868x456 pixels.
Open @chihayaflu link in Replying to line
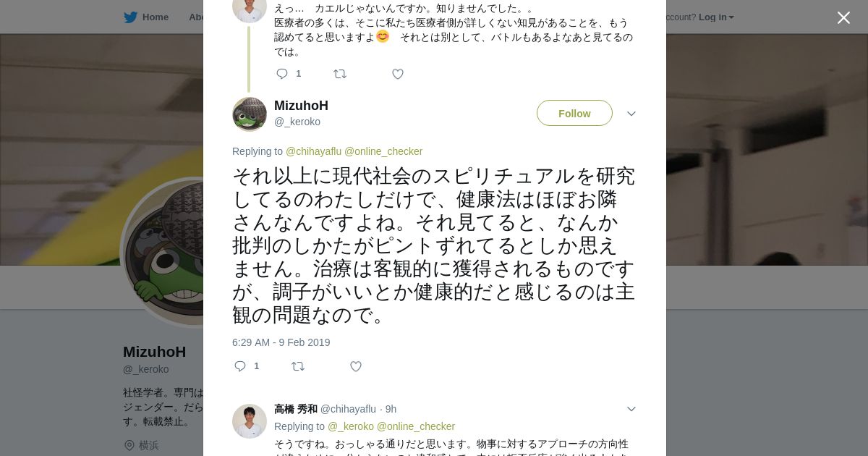(313, 151)
